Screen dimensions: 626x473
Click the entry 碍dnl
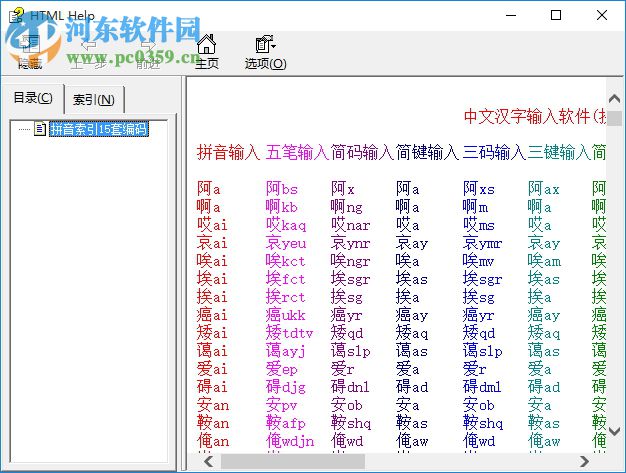pos(350,387)
